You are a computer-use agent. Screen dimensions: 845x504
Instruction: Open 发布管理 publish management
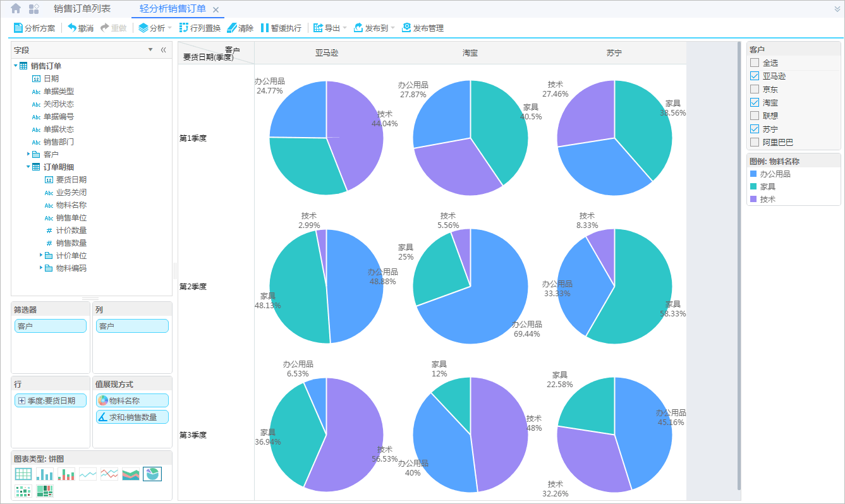(x=423, y=28)
